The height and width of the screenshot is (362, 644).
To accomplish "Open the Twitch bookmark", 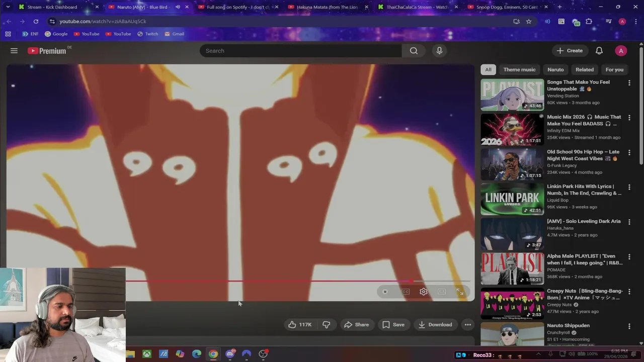I will (x=147, y=34).
